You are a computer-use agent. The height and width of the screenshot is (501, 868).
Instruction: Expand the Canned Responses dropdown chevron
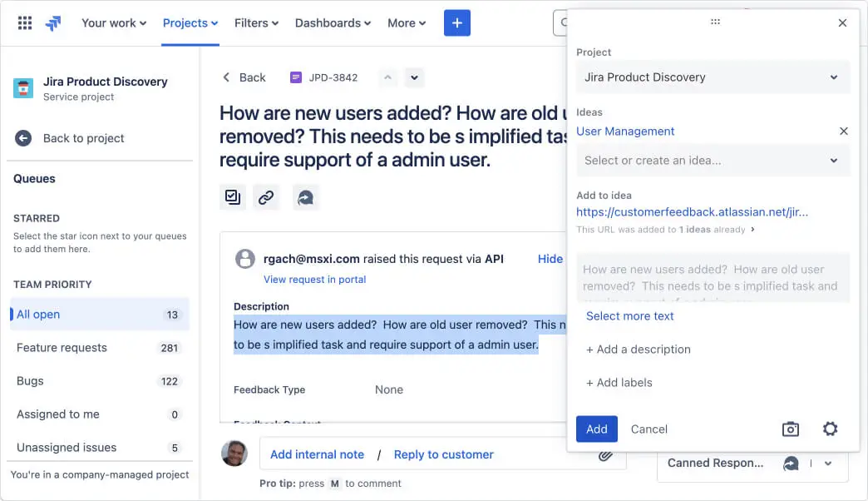click(828, 464)
